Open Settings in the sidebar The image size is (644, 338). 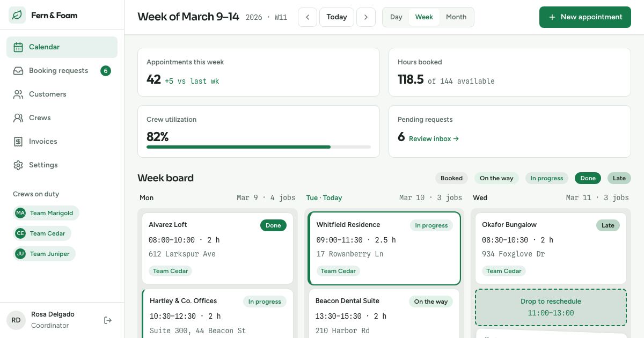(x=62, y=165)
